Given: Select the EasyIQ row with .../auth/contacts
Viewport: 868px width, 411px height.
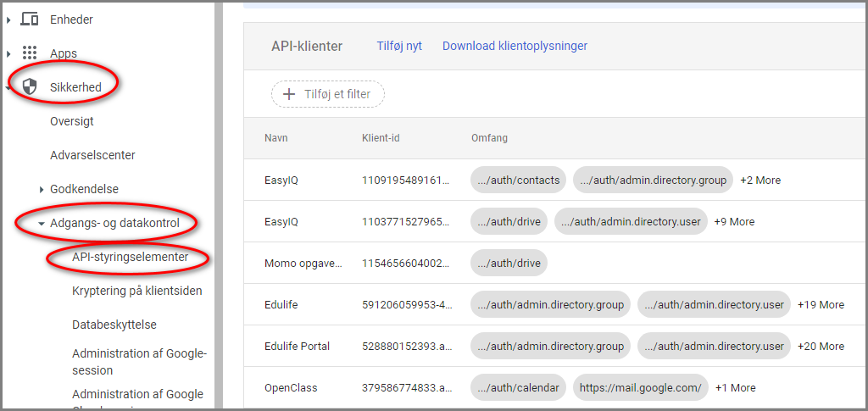Looking at the screenshot, I should coord(555,181).
